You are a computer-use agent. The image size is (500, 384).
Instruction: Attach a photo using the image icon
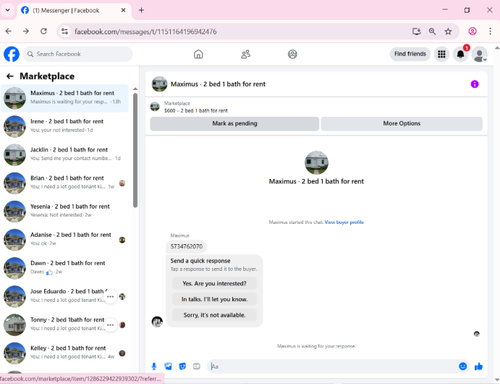pyautogui.click(x=168, y=366)
